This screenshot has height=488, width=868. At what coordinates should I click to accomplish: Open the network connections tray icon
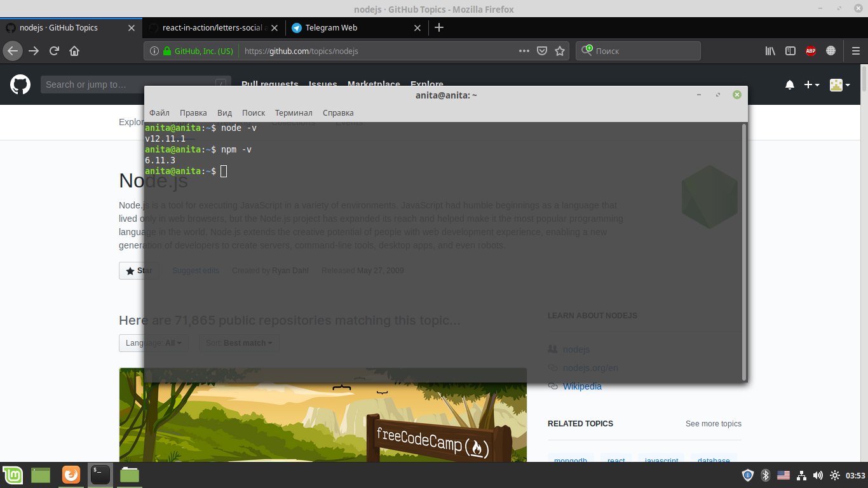pyautogui.click(x=801, y=475)
